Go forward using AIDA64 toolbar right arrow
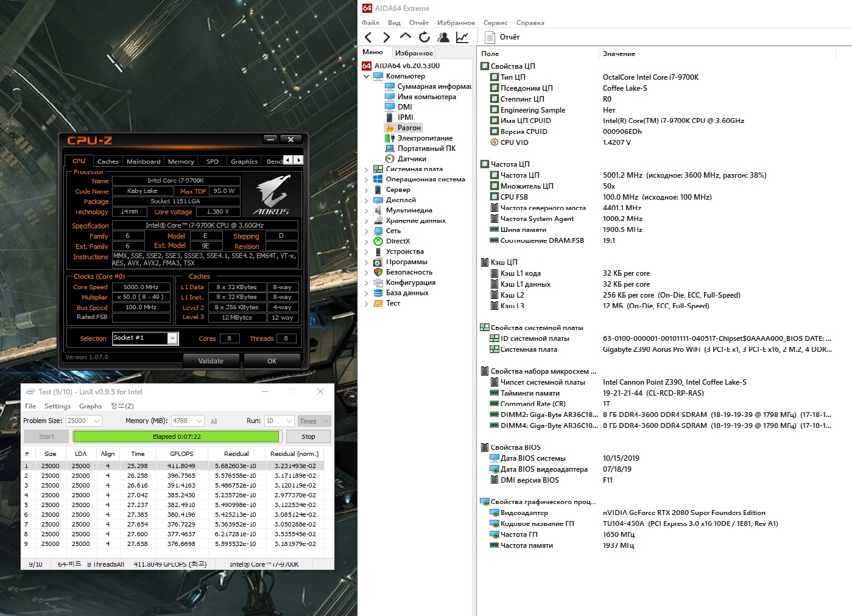The width and height of the screenshot is (852, 616). click(386, 38)
